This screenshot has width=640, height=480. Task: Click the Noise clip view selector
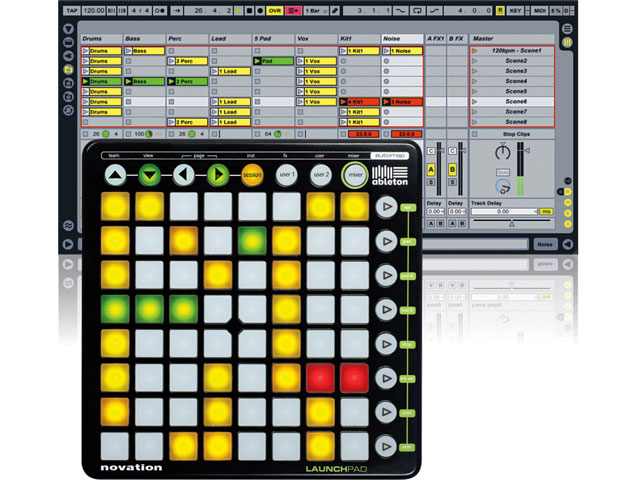coord(545,244)
